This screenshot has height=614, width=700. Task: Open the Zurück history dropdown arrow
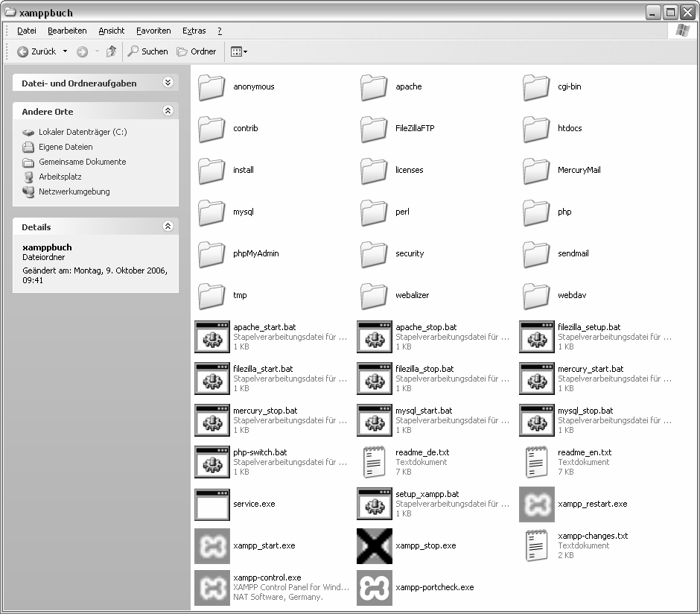pos(65,51)
